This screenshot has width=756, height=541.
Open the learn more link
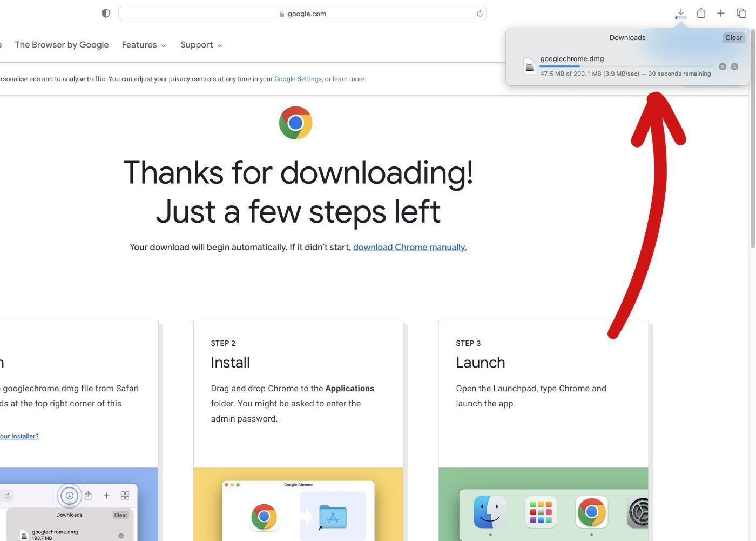348,79
